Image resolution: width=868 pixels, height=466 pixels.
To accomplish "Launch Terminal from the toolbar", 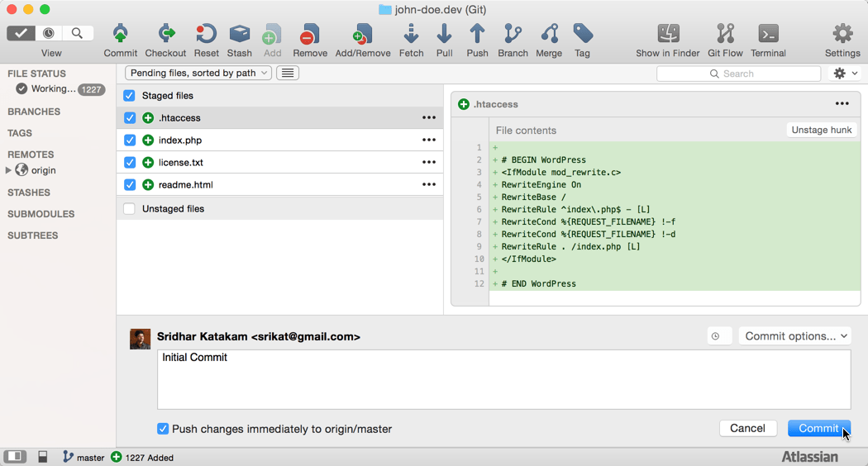I will point(768,35).
